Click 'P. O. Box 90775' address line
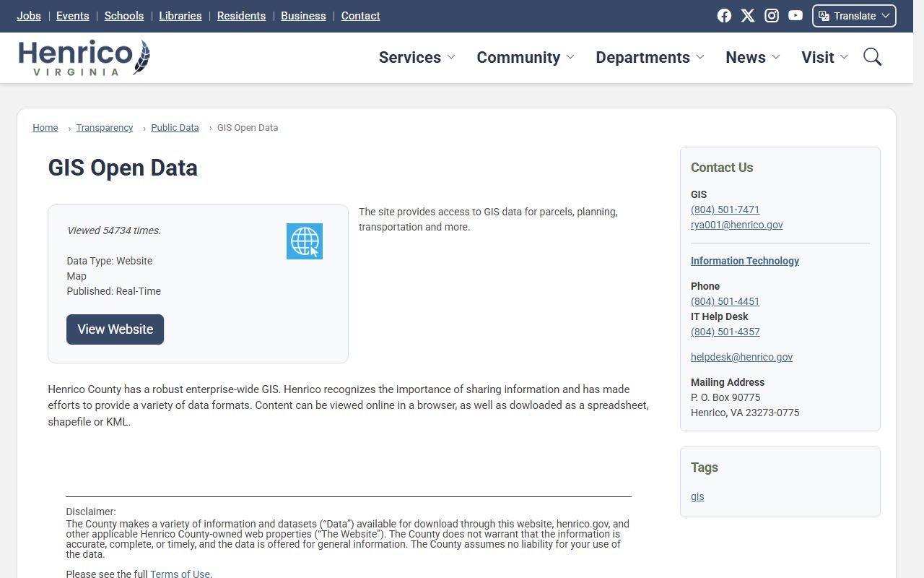The width and height of the screenshot is (924, 578). click(725, 397)
